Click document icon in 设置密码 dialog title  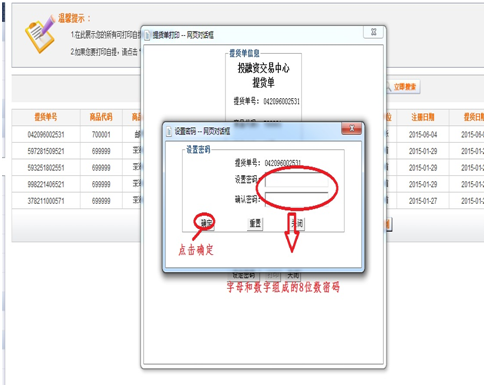169,131
